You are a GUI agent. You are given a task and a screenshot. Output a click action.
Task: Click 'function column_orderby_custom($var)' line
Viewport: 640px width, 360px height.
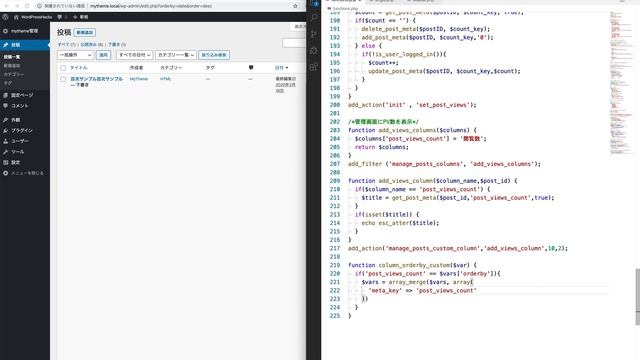tap(412, 265)
